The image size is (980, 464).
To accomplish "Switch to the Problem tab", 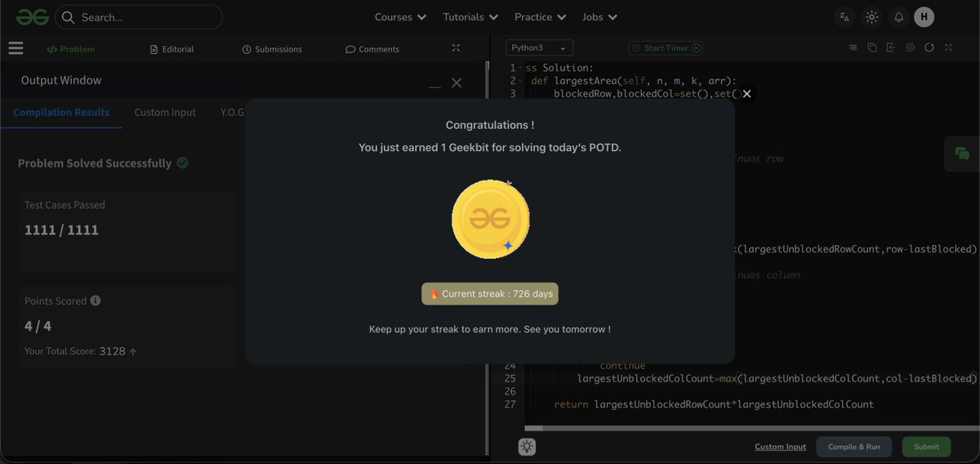I will coord(70,49).
